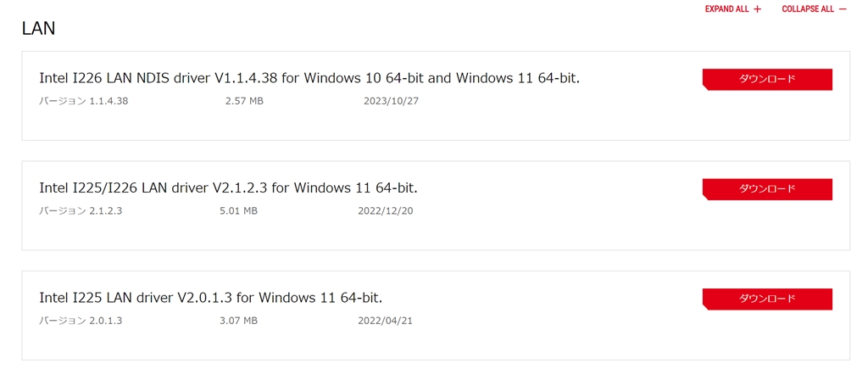Image resolution: width=868 pixels, height=375 pixels.
Task: Click the version 2.1.2.3 label
Action: pyautogui.click(x=81, y=210)
